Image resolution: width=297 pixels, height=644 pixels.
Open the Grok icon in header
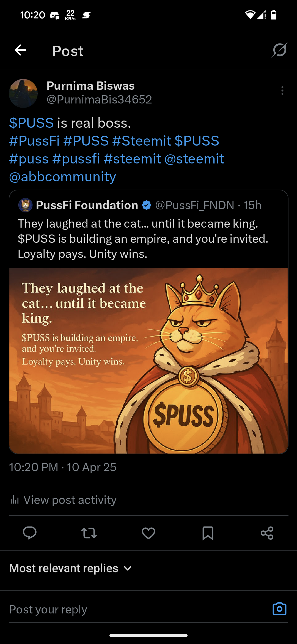click(279, 50)
